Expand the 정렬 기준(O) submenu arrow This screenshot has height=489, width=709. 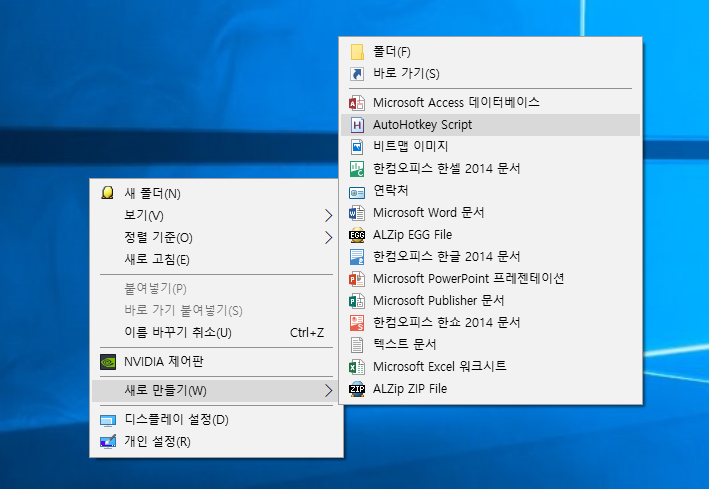(x=329, y=237)
